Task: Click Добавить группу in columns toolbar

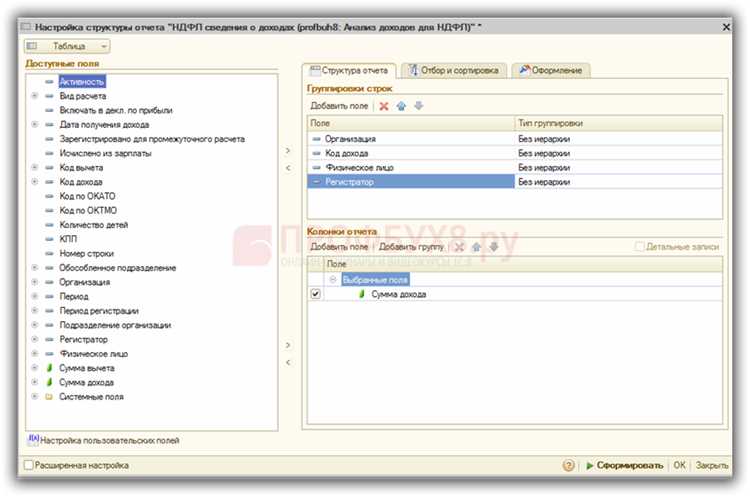Action: (x=411, y=247)
